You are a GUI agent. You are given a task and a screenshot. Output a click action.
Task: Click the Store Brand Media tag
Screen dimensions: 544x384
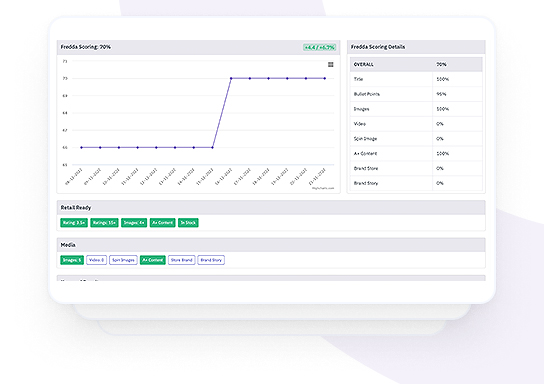(x=181, y=260)
